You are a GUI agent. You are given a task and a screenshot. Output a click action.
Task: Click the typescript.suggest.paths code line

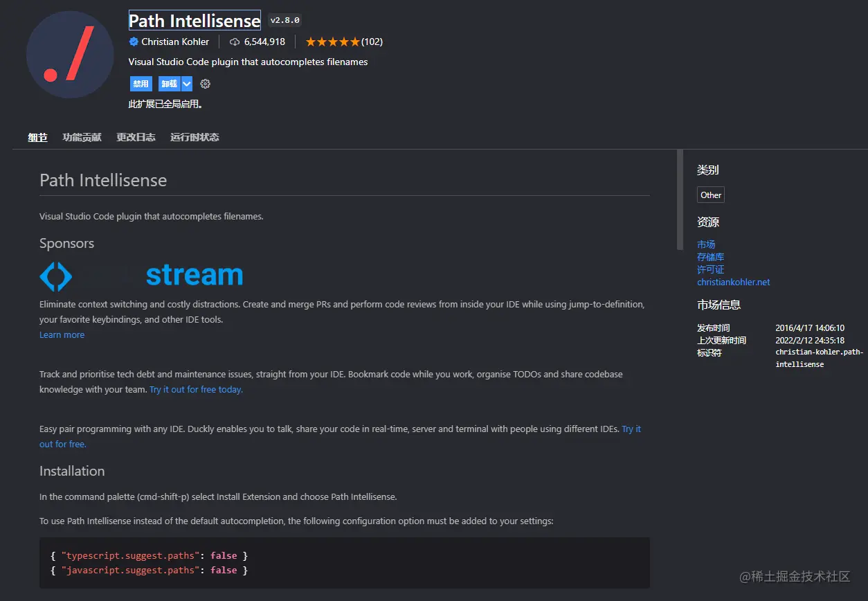(149, 555)
